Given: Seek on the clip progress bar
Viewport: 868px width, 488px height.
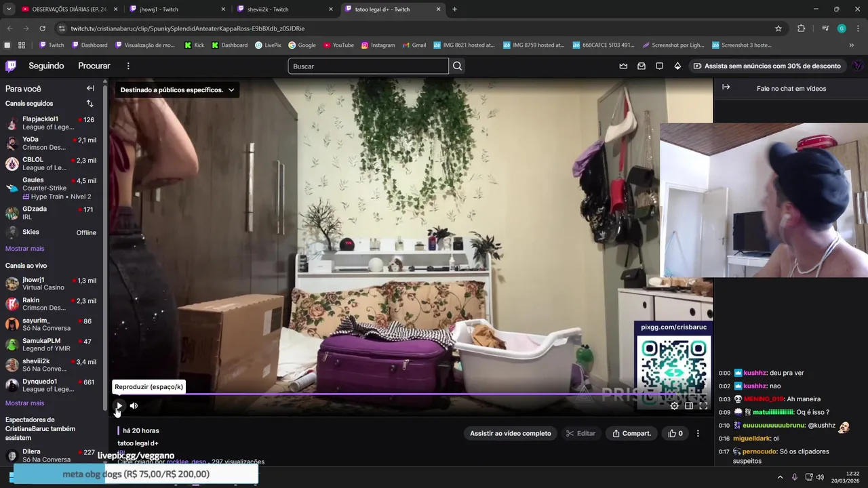Looking at the screenshot, I should point(410,394).
